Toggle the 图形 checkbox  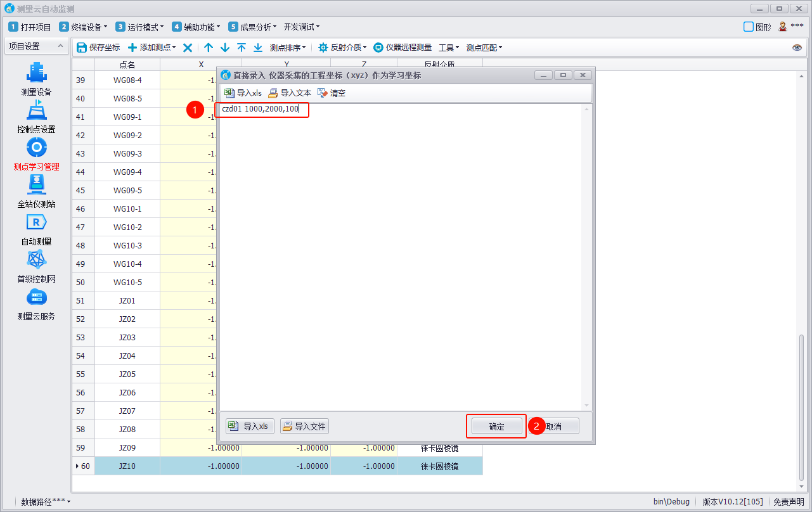749,27
